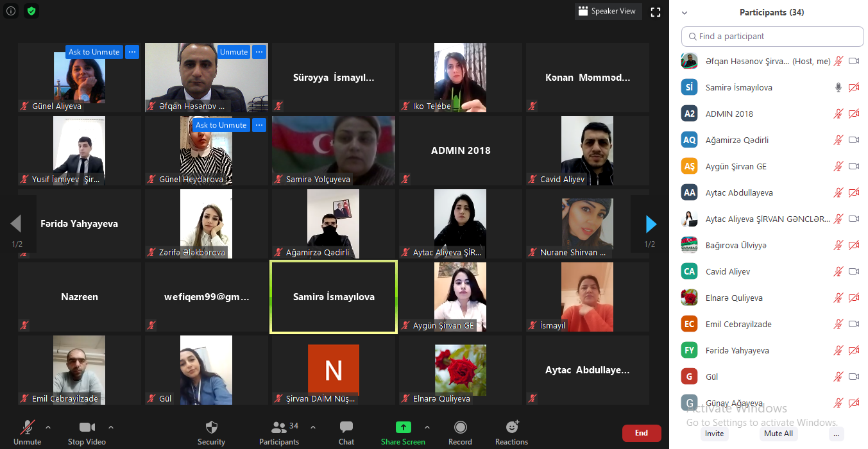Click host Əfqan Həsənov muted mic icon

click(x=838, y=61)
